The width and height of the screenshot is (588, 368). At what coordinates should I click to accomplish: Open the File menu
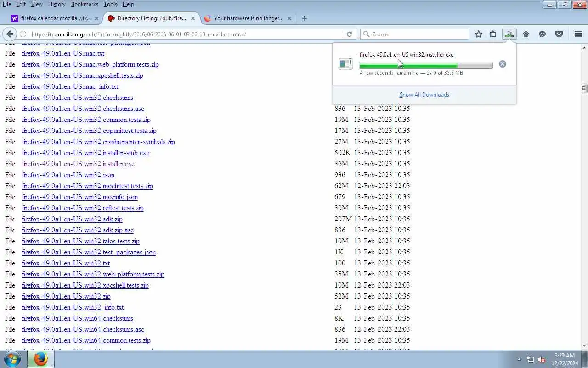7,4
